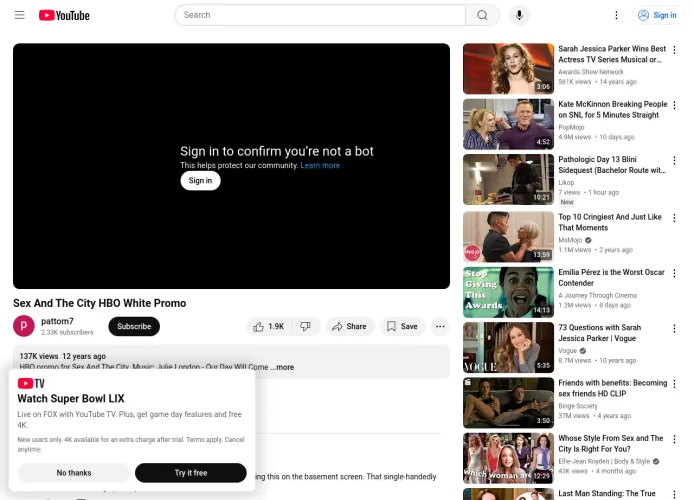Click the 137K views text

tap(39, 356)
